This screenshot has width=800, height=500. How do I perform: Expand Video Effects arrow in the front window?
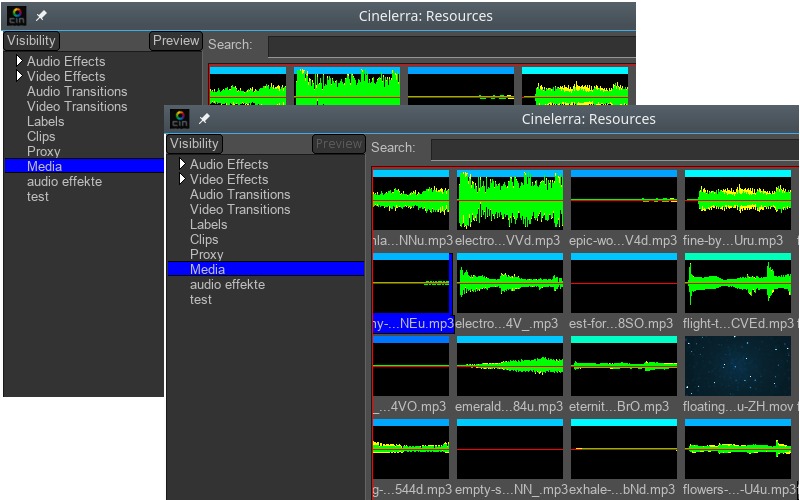(182, 179)
